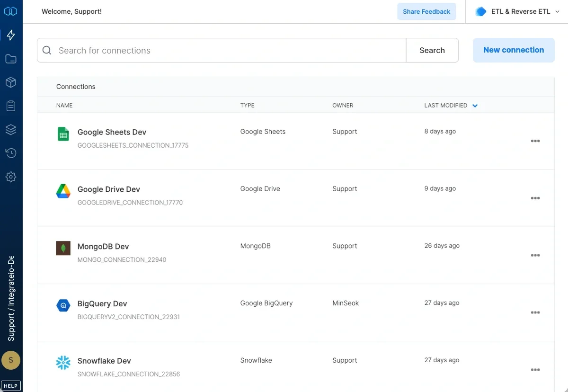The image size is (568, 392).
Task: Click the Snowflake connection icon
Action: (63, 363)
